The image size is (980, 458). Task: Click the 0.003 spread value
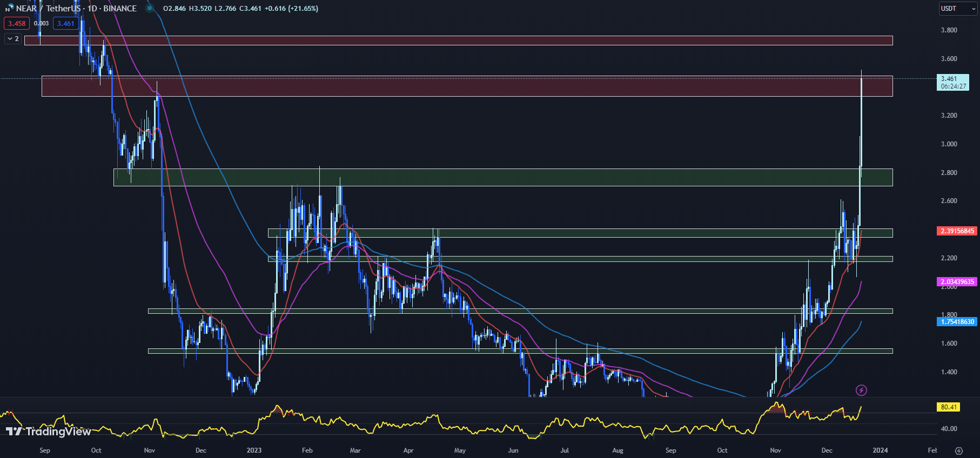coord(41,23)
